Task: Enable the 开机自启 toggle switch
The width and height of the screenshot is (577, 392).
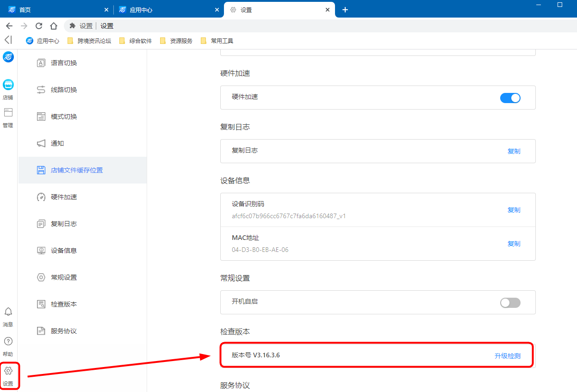Action: point(510,302)
